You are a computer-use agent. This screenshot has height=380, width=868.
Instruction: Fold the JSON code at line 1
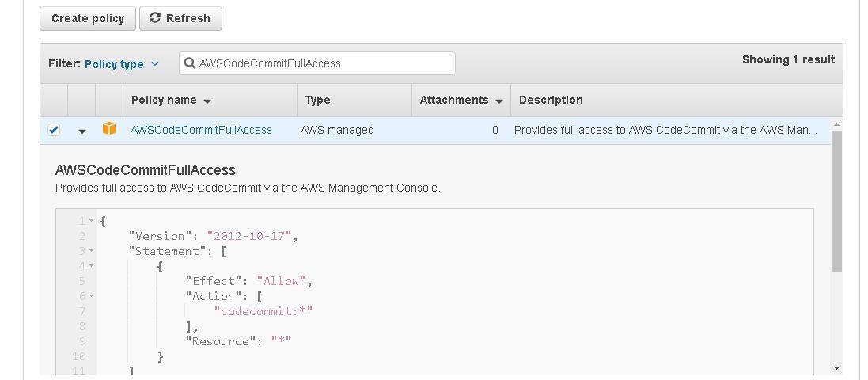coord(92,221)
